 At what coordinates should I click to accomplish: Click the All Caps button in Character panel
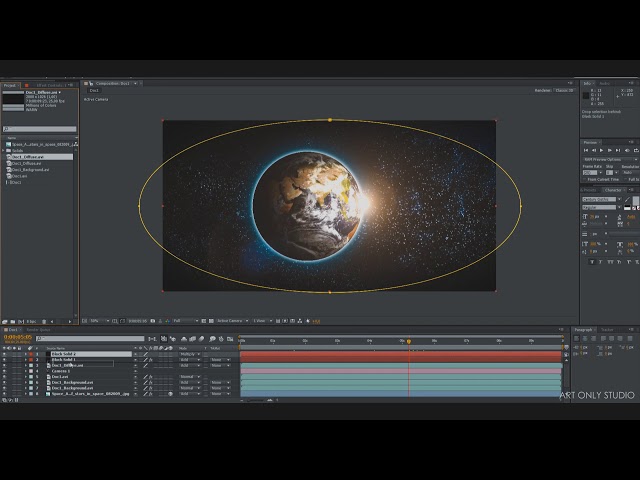click(610, 262)
